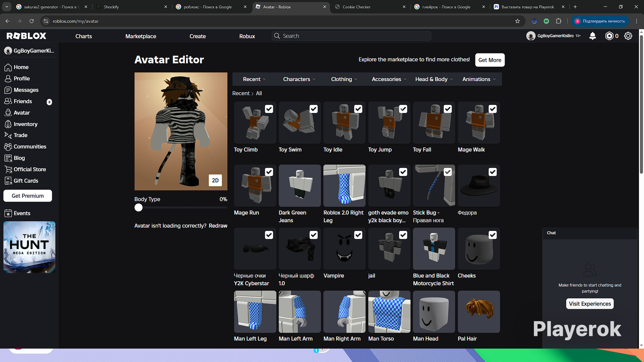Viewport: 644px width, 362px height.
Task: Open the Inventory sidebar icon
Action: coord(8,124)
